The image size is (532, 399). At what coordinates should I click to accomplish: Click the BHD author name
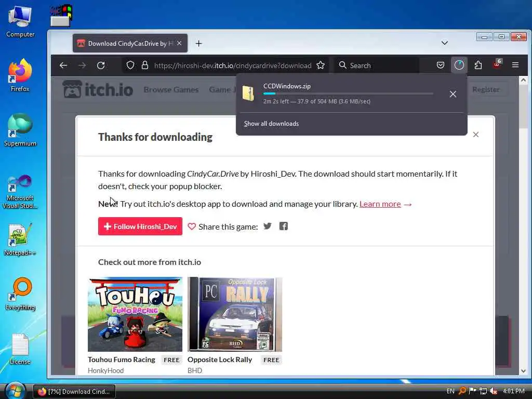point(195,370)
